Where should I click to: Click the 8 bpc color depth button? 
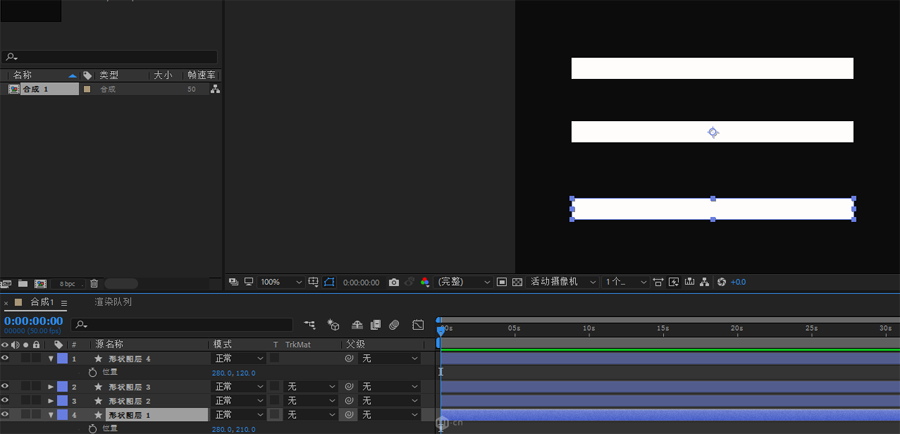[x=66, y=284]
